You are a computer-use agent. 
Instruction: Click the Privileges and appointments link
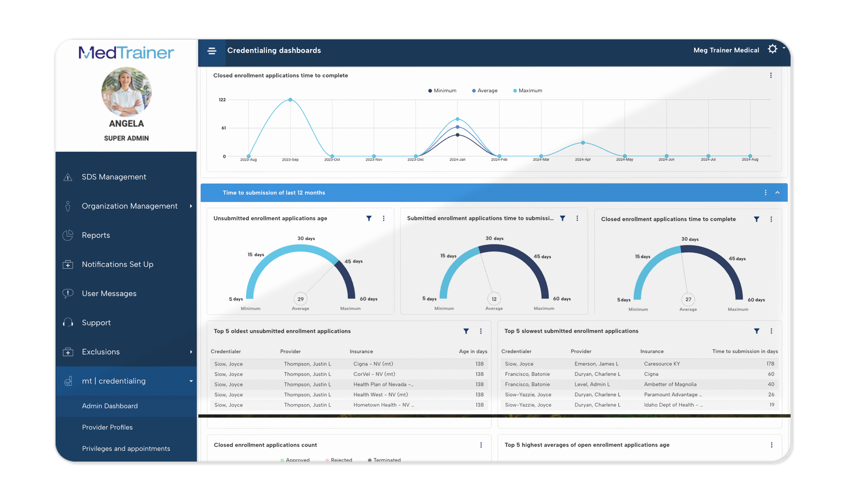point(126,448)
